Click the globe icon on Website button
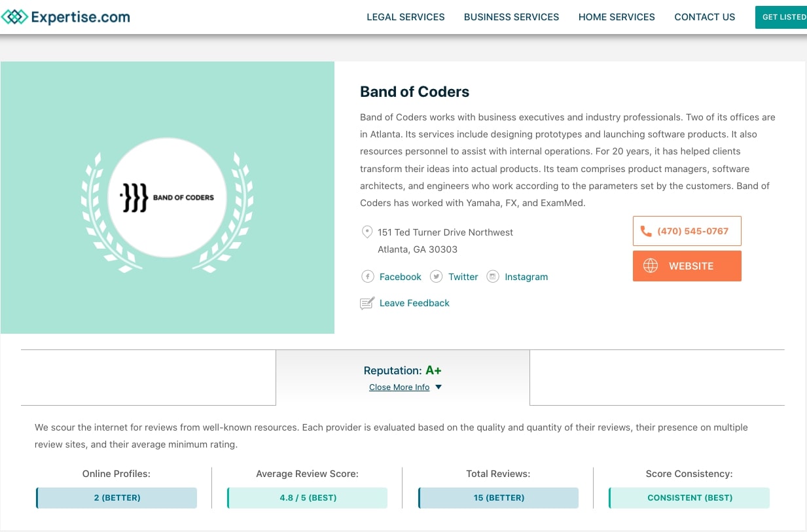 click(651, 266)
